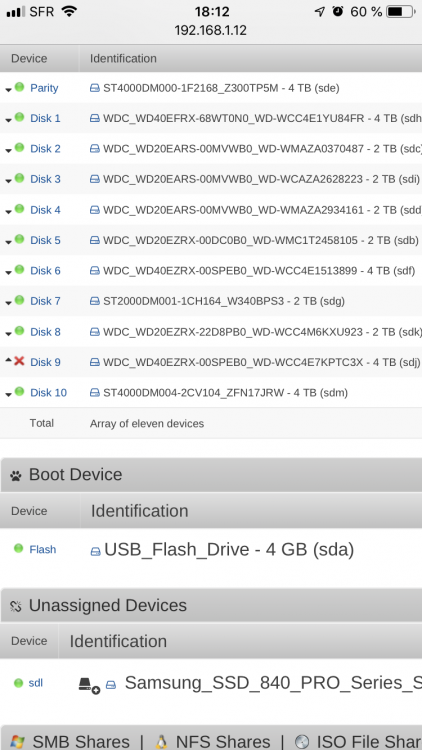Switch to the SMB Shares tab
Image resolution: width=422 pixels, height=750 pixels.
[x=70, y=742]
